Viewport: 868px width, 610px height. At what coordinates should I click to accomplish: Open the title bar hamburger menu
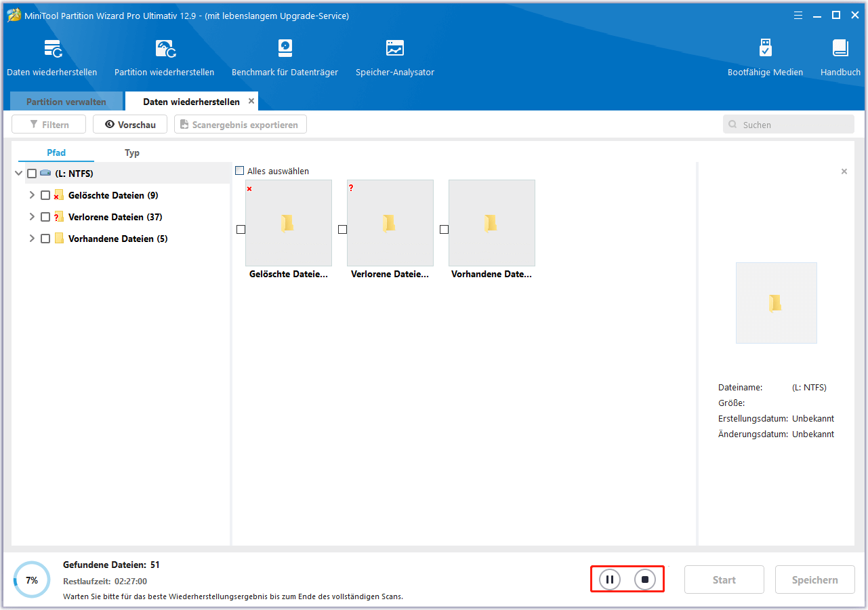click(797, 15)
